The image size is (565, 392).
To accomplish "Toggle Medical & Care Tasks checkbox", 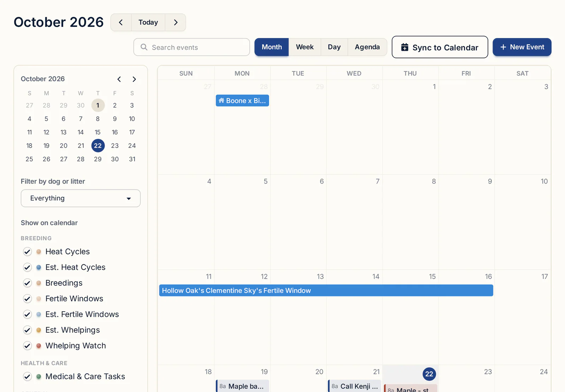I will point(28,376).
